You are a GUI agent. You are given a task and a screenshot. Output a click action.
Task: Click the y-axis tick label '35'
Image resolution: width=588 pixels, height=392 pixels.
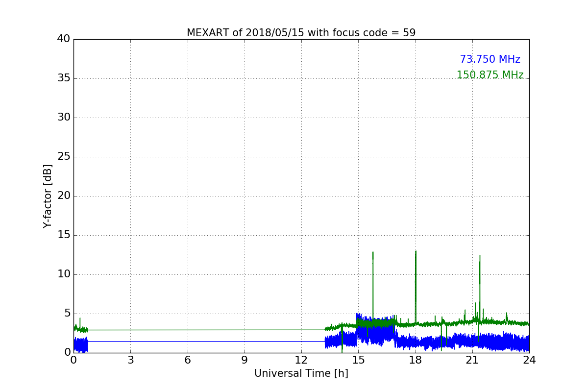[64, 78]
